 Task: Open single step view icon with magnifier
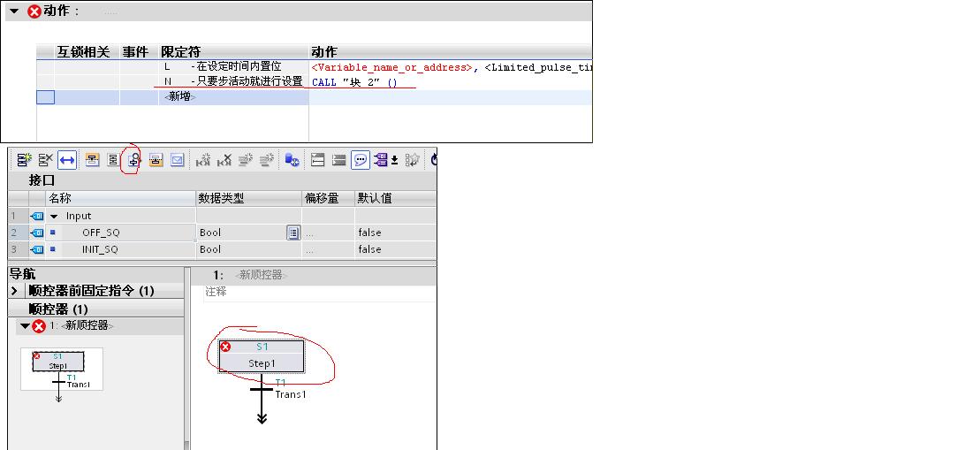(133, 160)
